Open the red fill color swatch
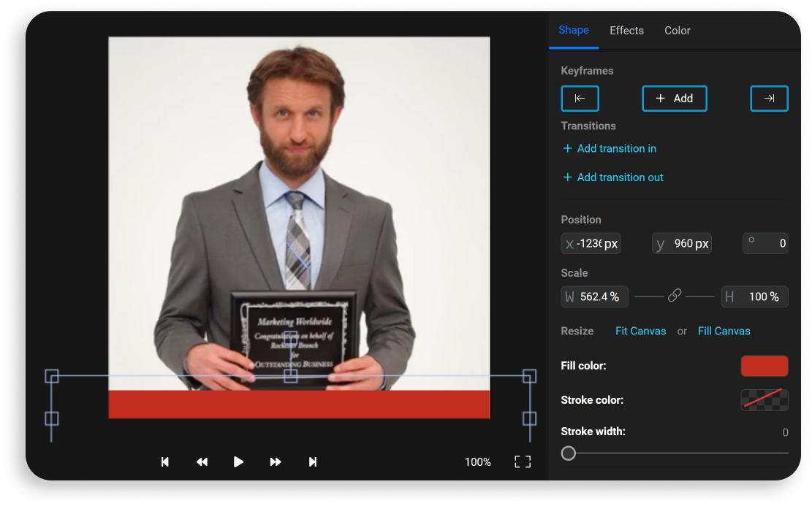 tap(764, 366)
